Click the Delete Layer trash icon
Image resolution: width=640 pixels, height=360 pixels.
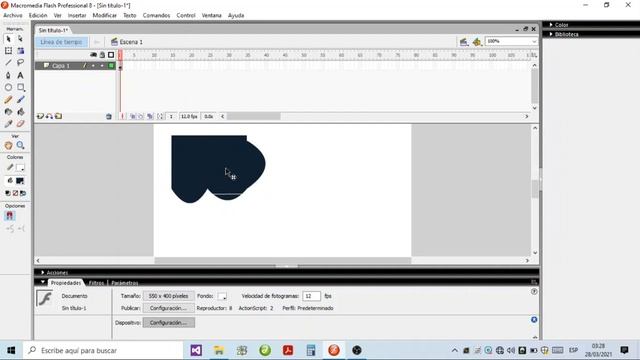pos(109,117)
